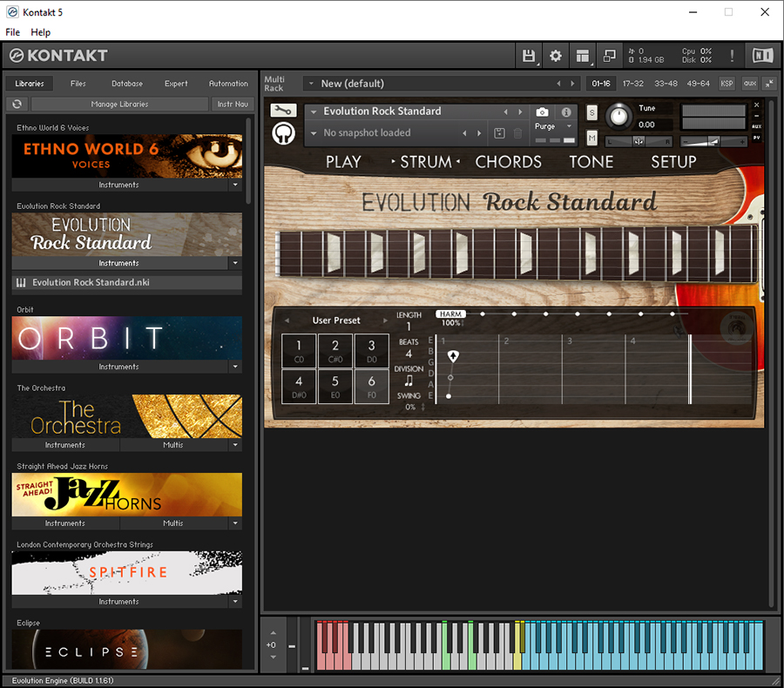Open the snapshot list dropdown

(x=314, y=133)
